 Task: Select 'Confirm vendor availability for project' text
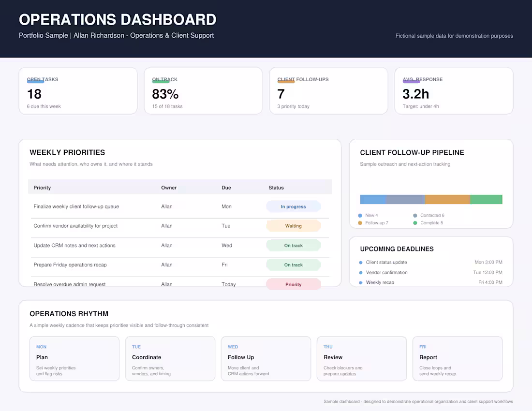click(x=75, y=226)
